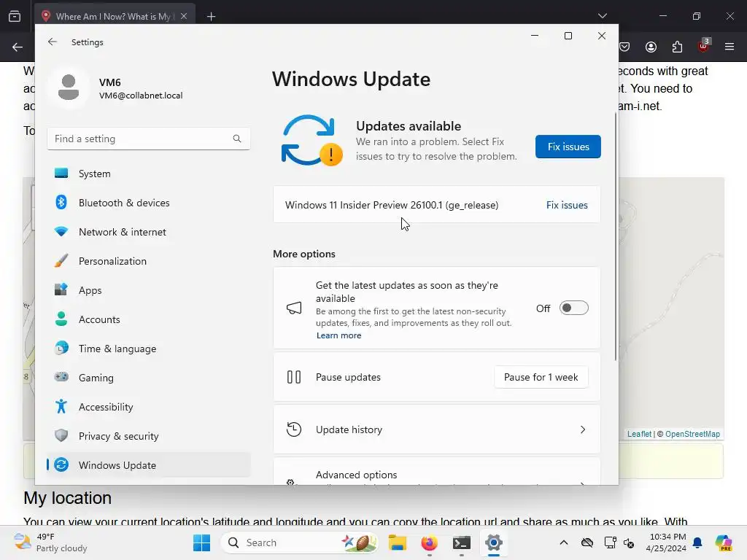Viewport: 747px width, 560px height.
Task: Click the Firefox View icon at top left
Action: (15, 16)
